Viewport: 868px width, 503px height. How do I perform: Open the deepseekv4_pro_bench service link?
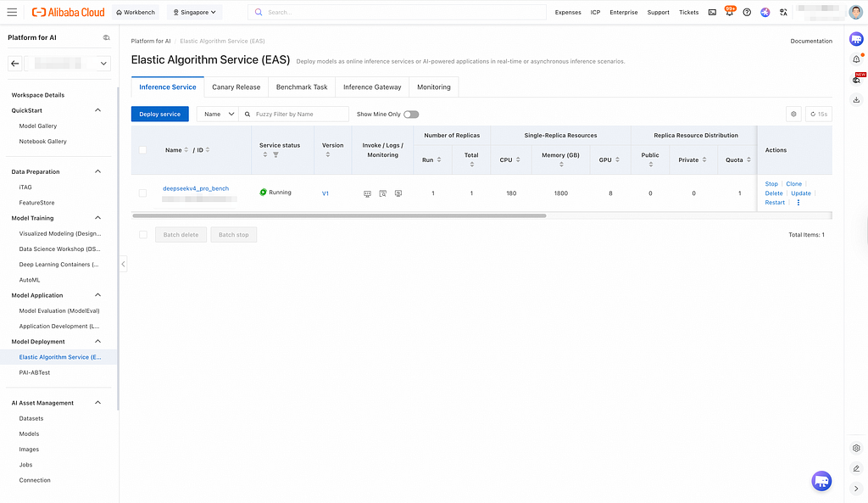[x=196, y=188]
